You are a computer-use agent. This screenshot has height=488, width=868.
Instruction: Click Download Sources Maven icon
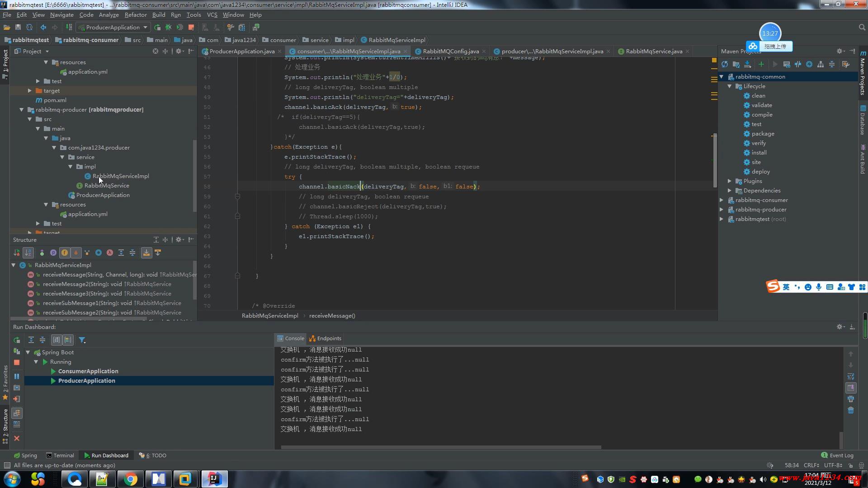747,64
